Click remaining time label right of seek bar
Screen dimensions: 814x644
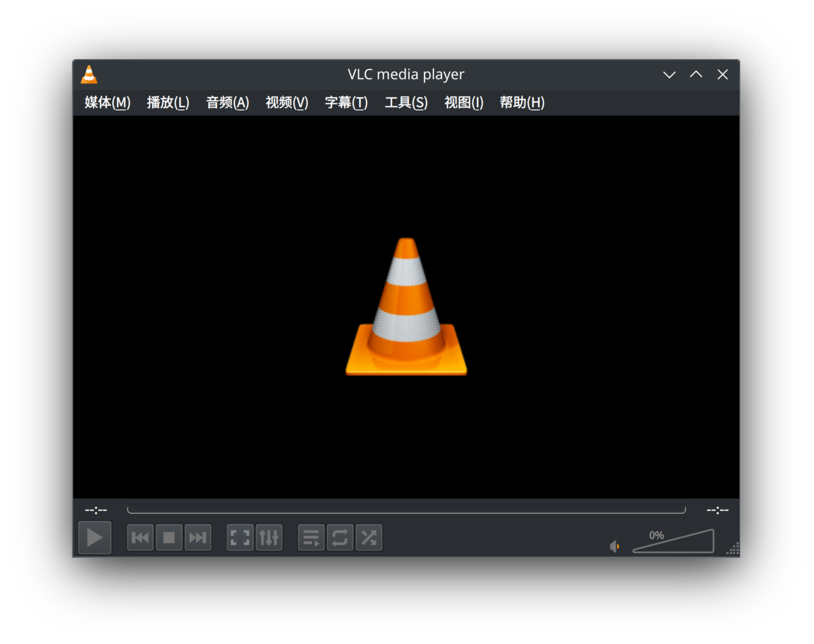pyautogui.click(x=718, y=510)
